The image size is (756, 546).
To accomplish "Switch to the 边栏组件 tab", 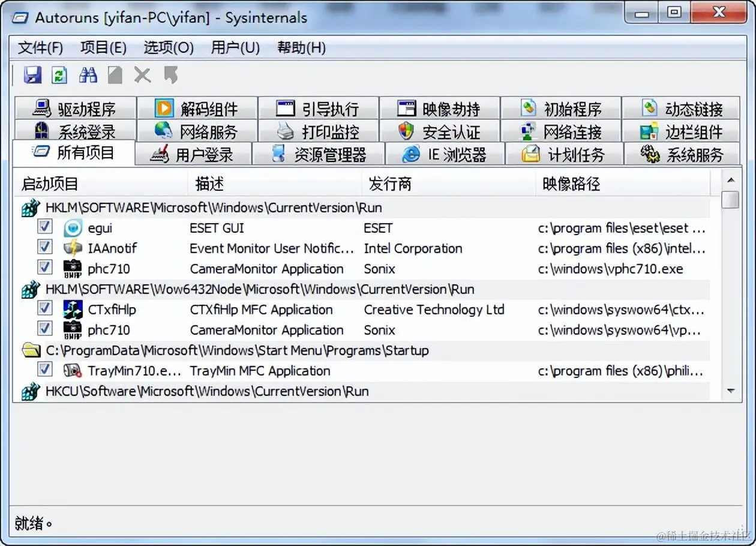I will 682,131.
